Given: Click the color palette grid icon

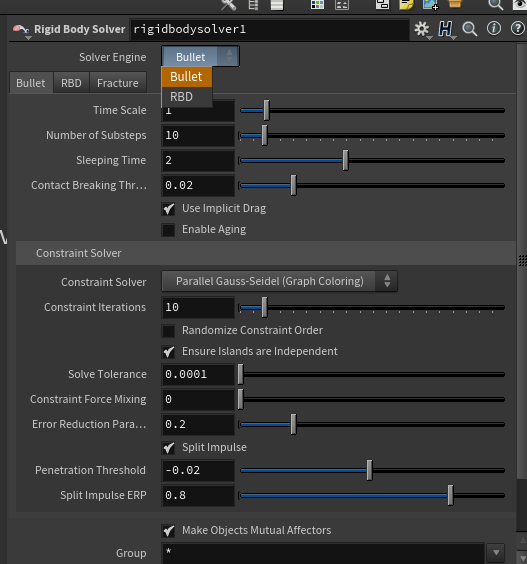Looking at the screenshot, I should click(317, 5).
